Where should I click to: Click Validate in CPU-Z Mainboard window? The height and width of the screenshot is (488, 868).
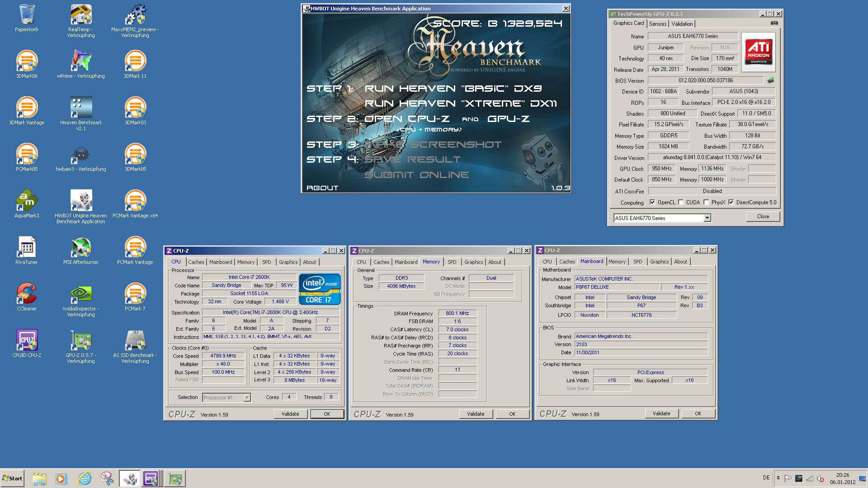(661, 413)
